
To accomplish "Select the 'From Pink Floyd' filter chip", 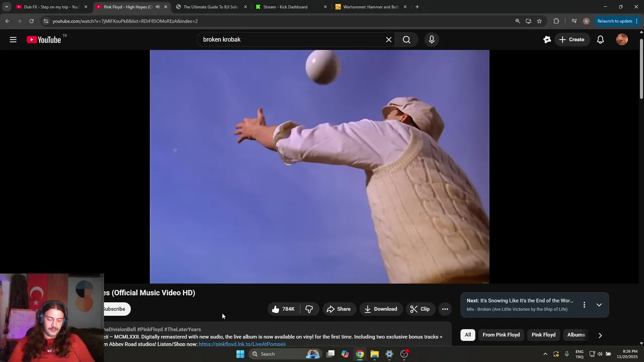I will click(501, 335).
